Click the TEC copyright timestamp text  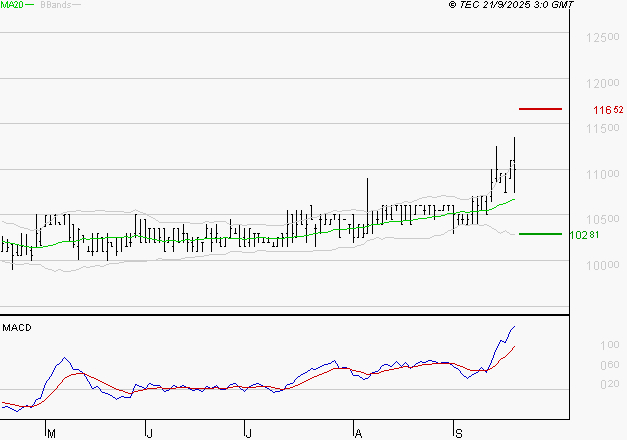[512, 5]
